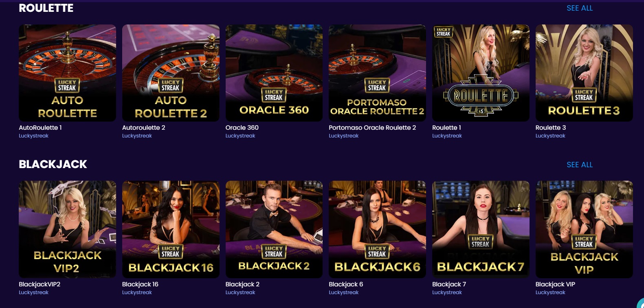The height and width of the screenshot is (308, 644).
Task: Select the Blackjack 2 table image
Action: [x=274, y=229]
